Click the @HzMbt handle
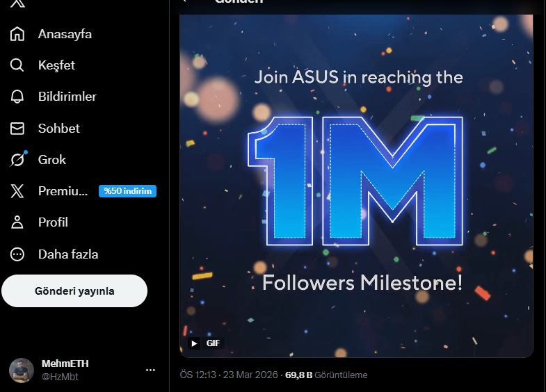The height and width of the screenshot is (392, 546). [x=60, y=377]
